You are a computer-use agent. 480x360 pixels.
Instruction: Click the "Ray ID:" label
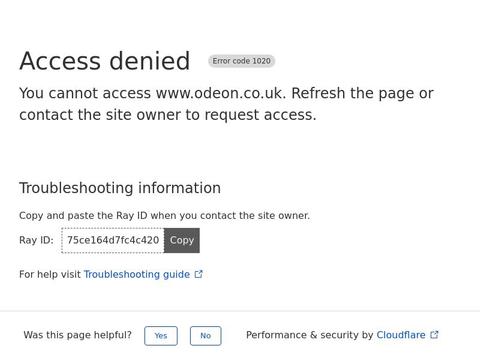coord(36,240)
